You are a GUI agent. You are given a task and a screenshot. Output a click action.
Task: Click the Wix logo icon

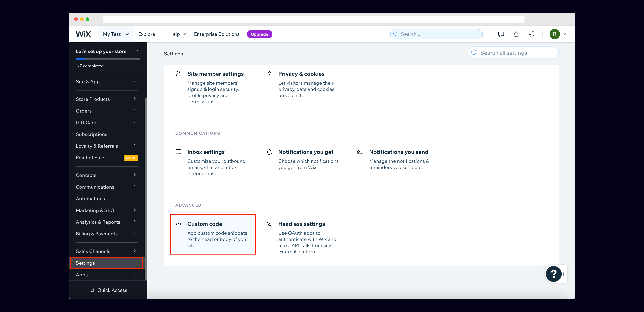pyautogui.click(x=83, y=34)
